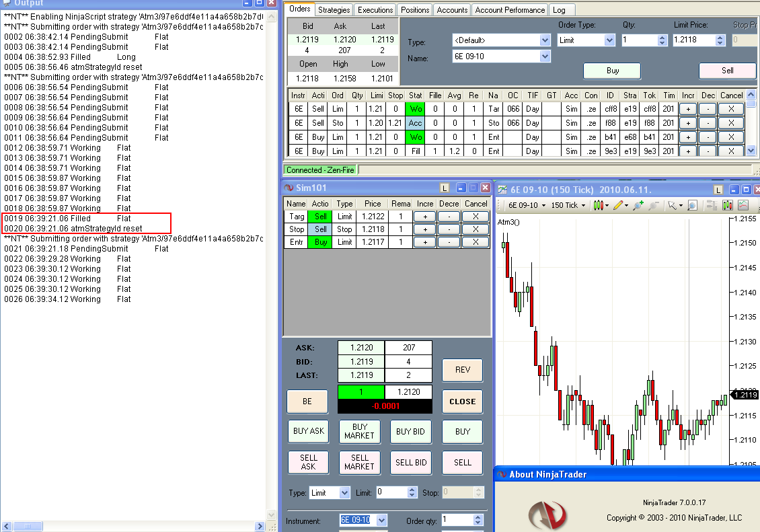760x532 pixels.
Task: Click the CLOSE position button
Action: click(x=463, y=402)
